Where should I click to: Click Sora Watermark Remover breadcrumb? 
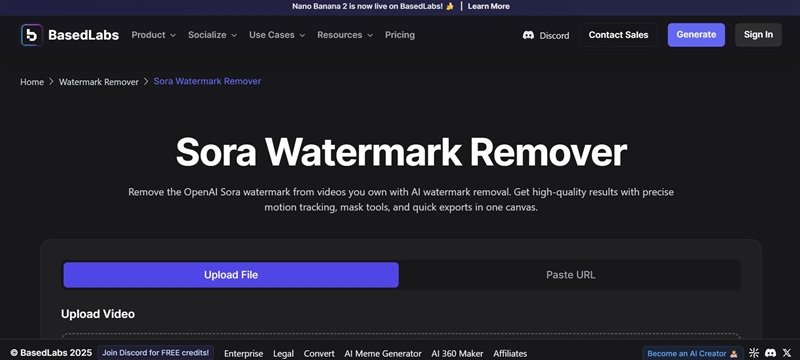click(x=207, y=82)
